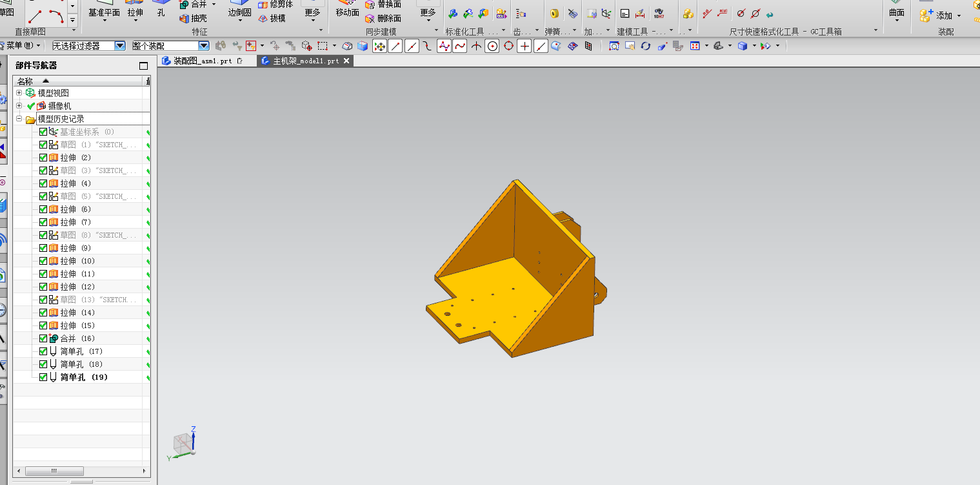980x485 pixels.
Task: Open the 基准平面 dropdown arrow
Action: click(x=105, y=20)
